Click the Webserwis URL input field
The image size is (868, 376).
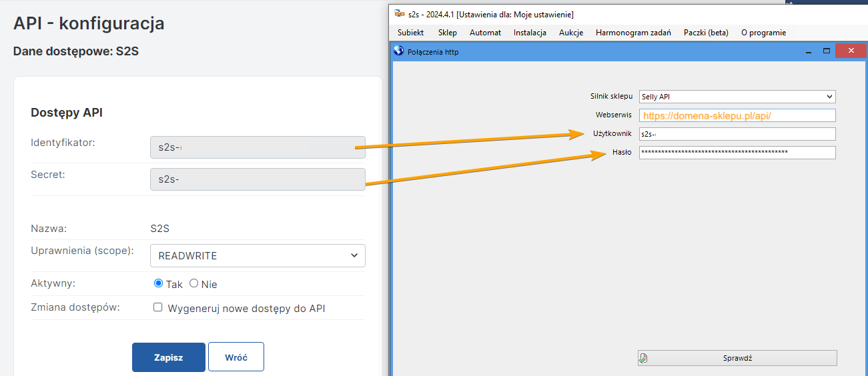click(737, 115)
